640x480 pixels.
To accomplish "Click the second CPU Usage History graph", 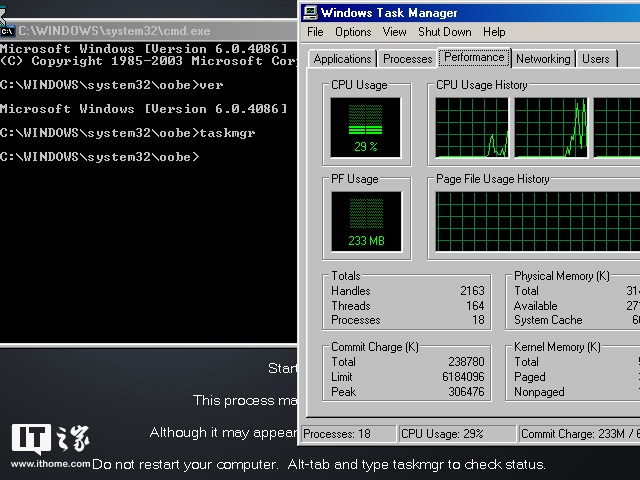I will (x=550, y=127).
